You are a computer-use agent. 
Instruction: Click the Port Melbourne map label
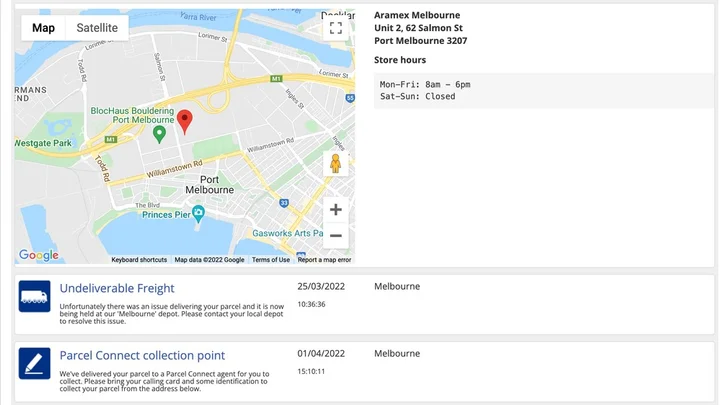[x=210, y=185]
